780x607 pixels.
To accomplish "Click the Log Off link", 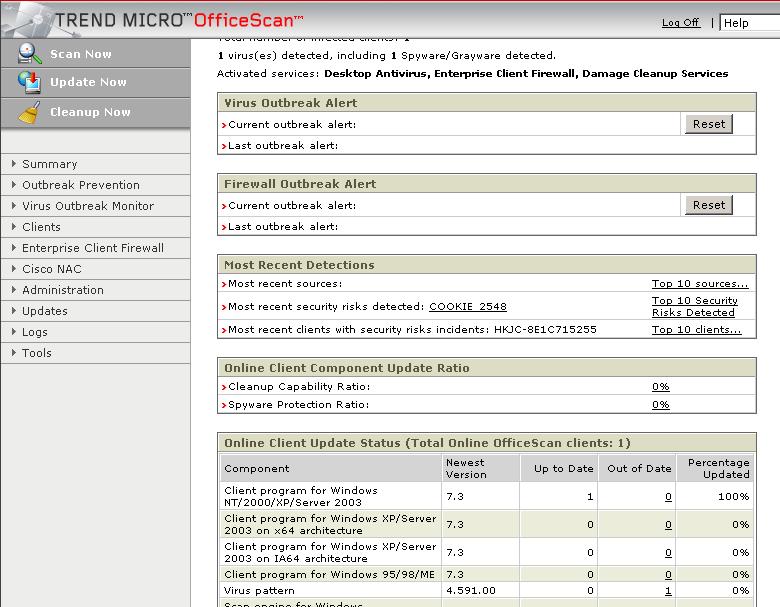I will (680, 23).
